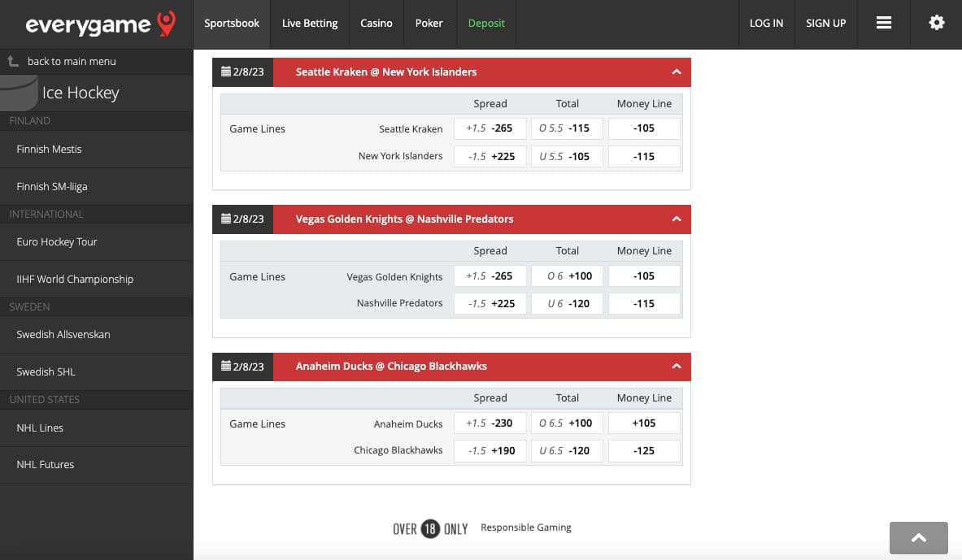Open the Responsible Gaming link
Image resolution: width=962 pixels, height=560 pixels.
pyautogui.click(x=526, y=527)
